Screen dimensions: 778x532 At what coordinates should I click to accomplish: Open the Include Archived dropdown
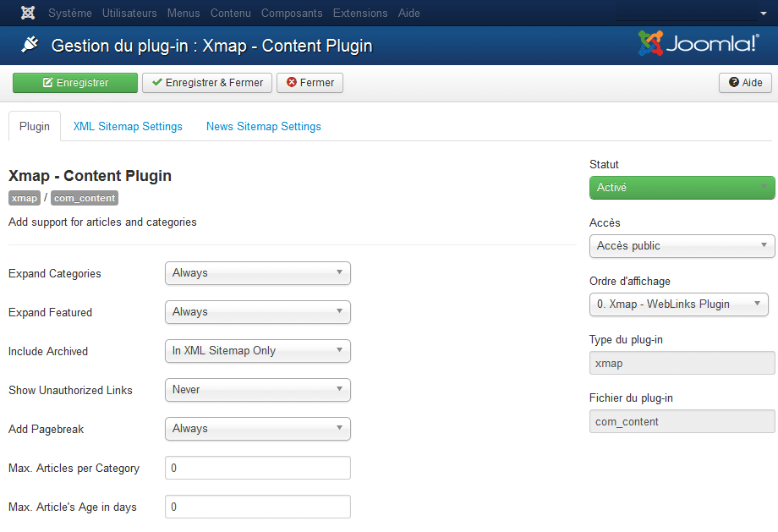click(257, 351)
